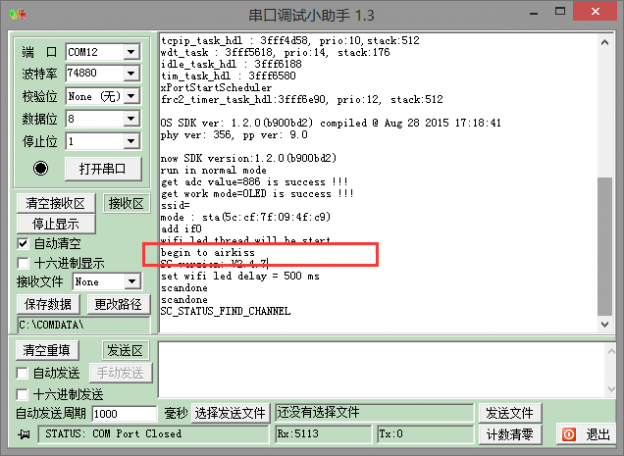Click the 清空接收区 button

(56, 204)
